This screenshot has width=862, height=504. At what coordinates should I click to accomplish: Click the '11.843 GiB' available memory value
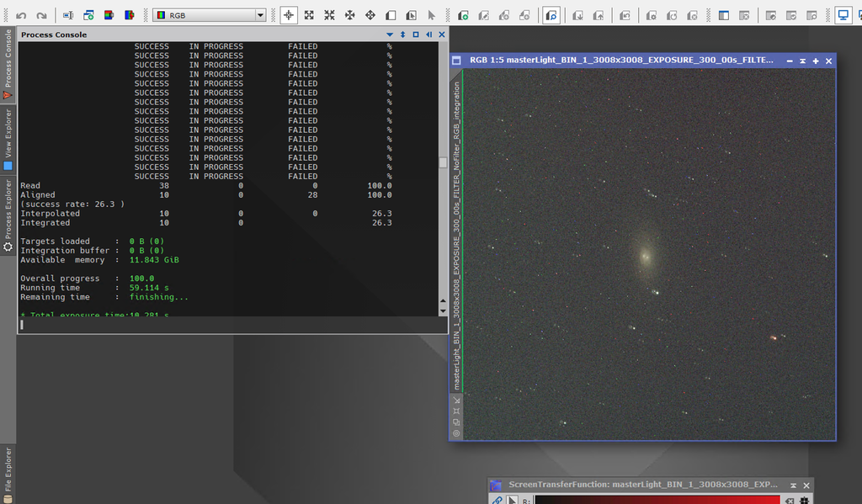154,260
